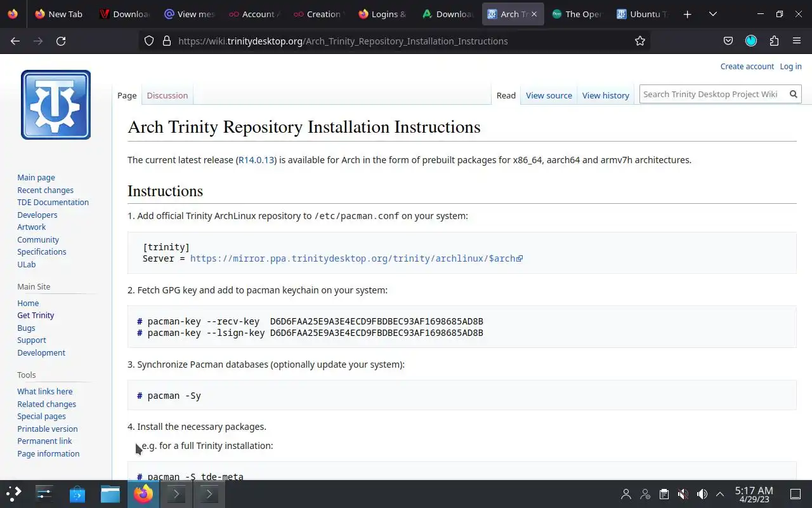Switch to the Logins & tab
The image size is (812, 508).
coord(383,14)
